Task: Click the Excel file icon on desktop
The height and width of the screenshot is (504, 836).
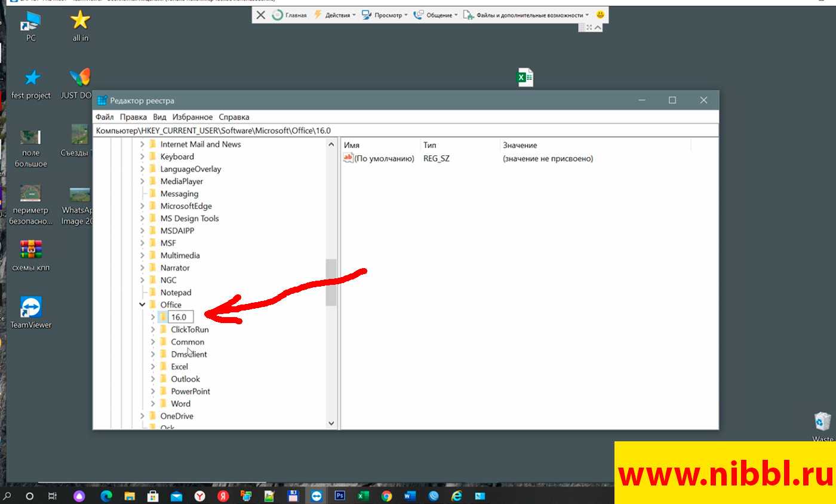Action: 525,77
